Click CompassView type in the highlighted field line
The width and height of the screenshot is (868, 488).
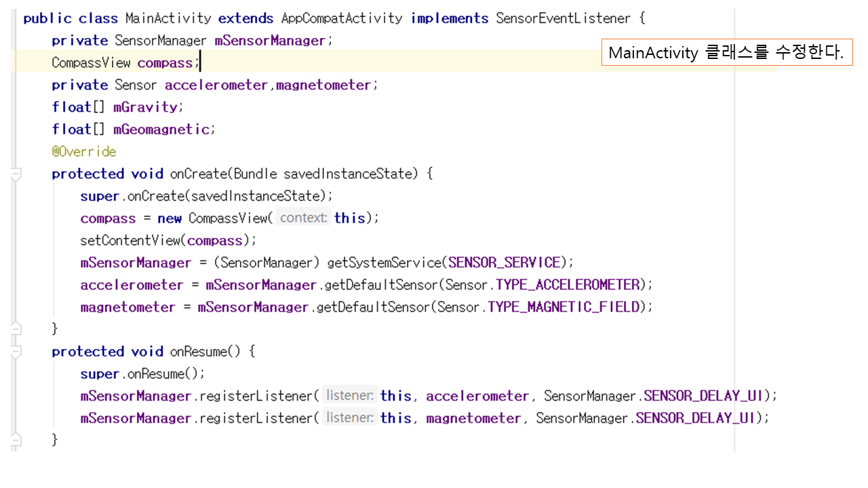91,63
